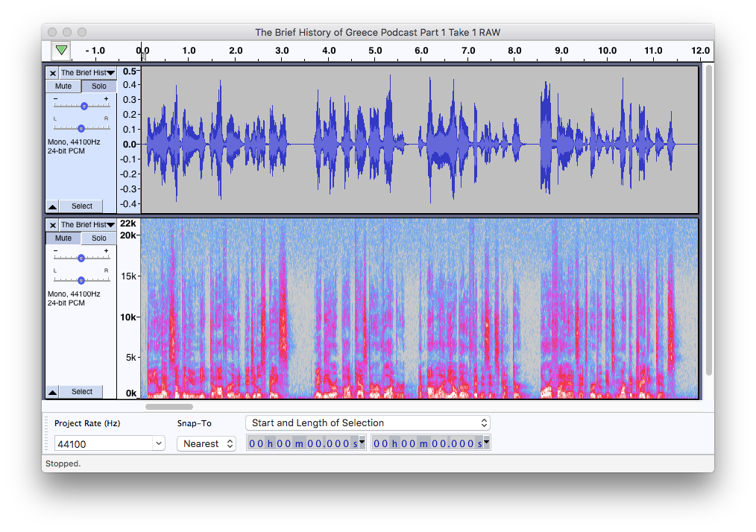
Task: Click the selection start time format arrow
Action: pos(362,442)
